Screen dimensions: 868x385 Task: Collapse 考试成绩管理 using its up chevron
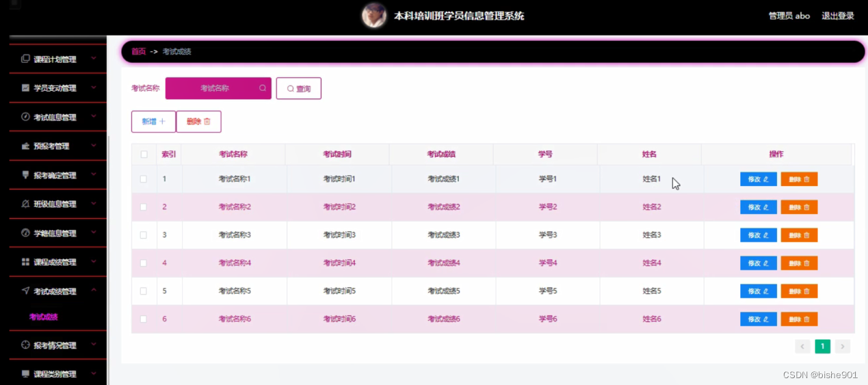point(94,290)
